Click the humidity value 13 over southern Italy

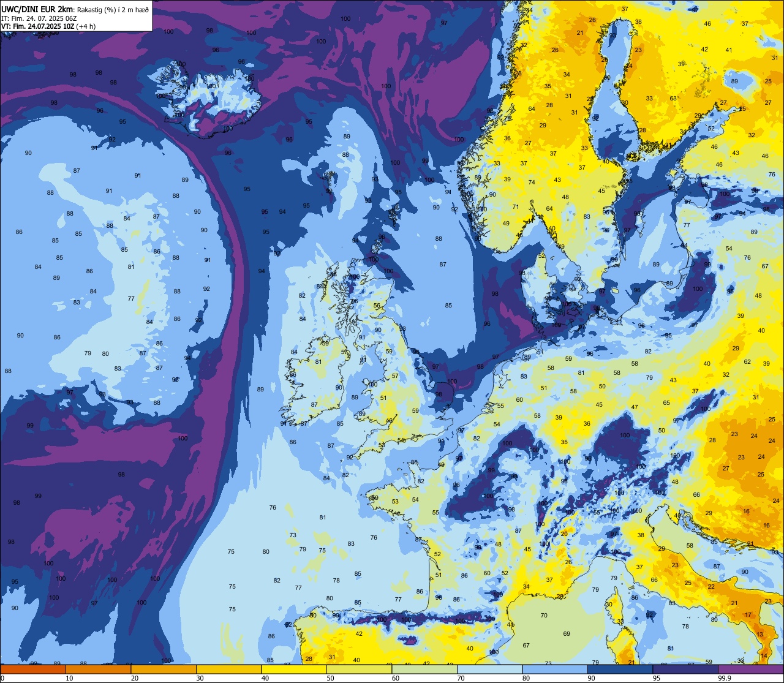tap(760, 635)
